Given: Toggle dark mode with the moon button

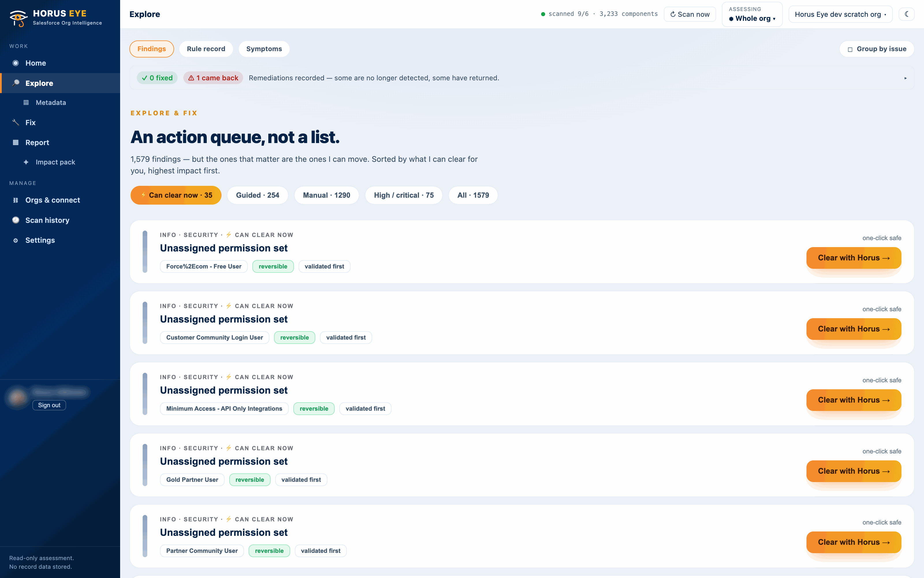Looking at the screenshot, I should pyautogui.click(x=906, y=14).
